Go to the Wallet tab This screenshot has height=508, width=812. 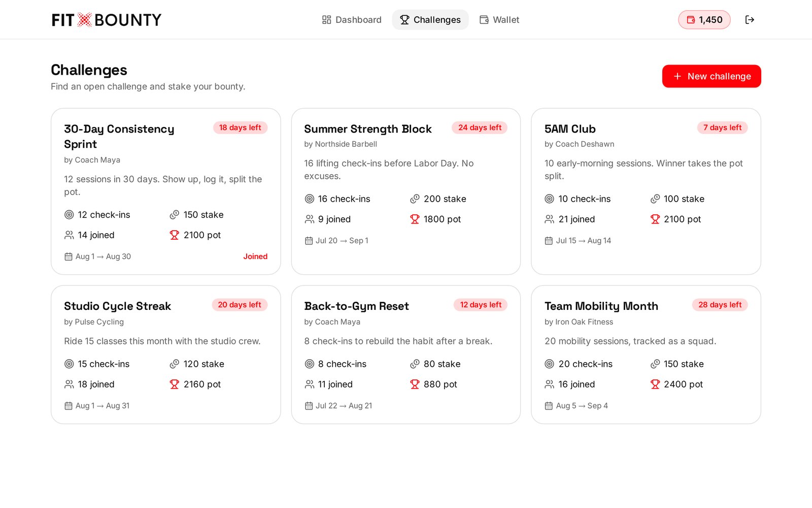(x=499, y=20)
